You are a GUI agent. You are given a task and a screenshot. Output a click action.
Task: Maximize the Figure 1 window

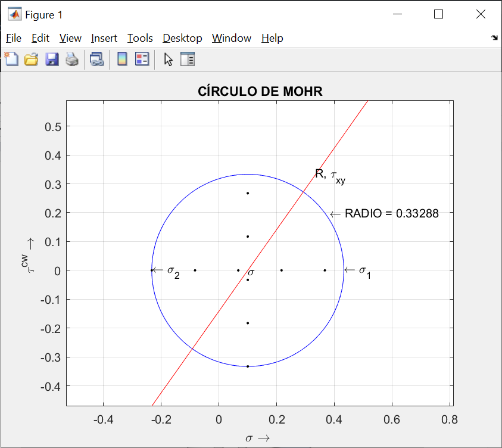point(438,14)
